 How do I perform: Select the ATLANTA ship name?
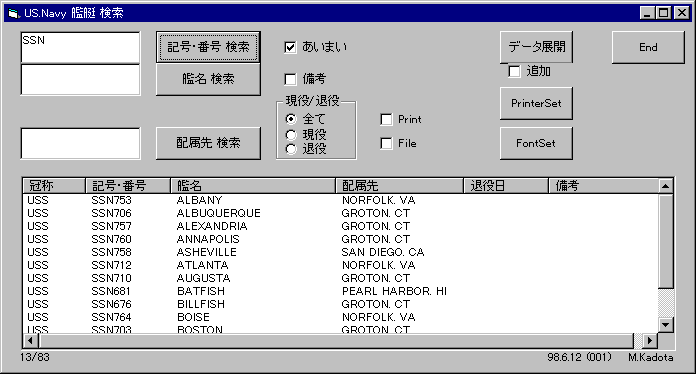pyautogui.click(x=202, y=265)
